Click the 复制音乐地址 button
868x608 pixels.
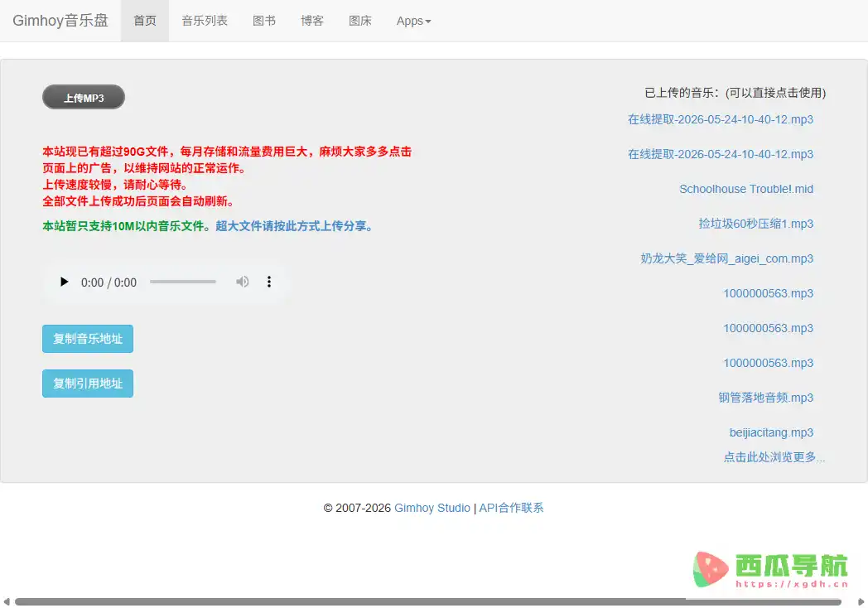coord(88,339)
